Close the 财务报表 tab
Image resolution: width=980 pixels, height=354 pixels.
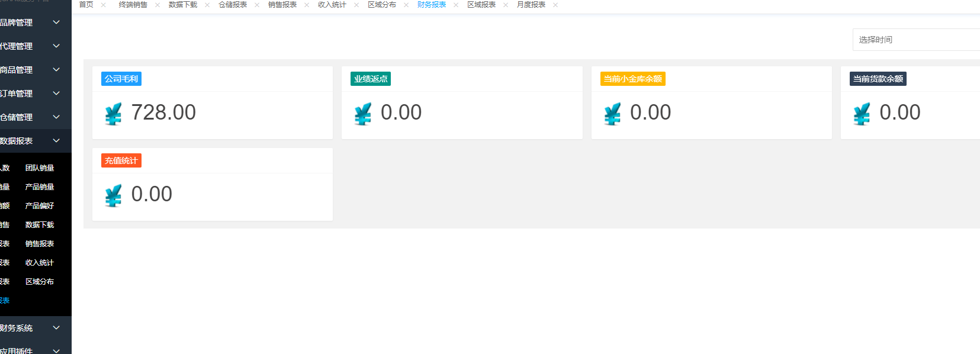pos(456,5)
